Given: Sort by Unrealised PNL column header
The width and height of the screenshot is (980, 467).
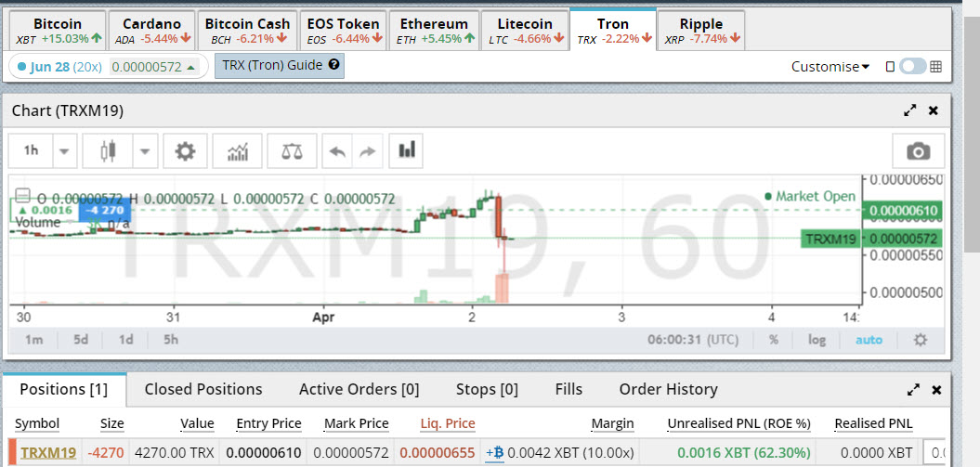Looking at the screenshot, I should 738,424.
